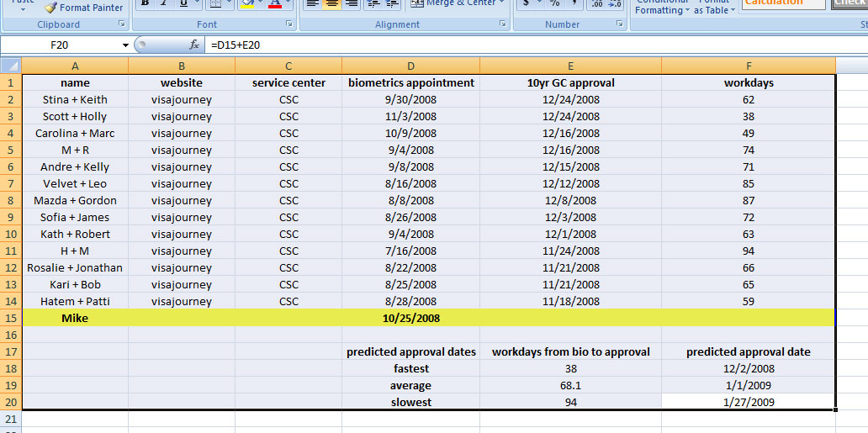Choose the Calculation cell style
Screen dimensions: 868x433
click(x=783, y=3)
